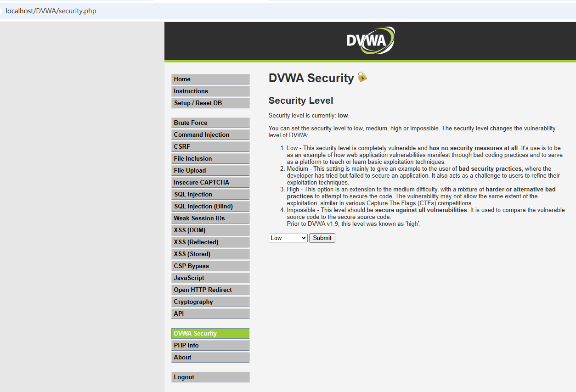Open the CSRF module
Screen dimensions: 576x392
coord(210,146)
